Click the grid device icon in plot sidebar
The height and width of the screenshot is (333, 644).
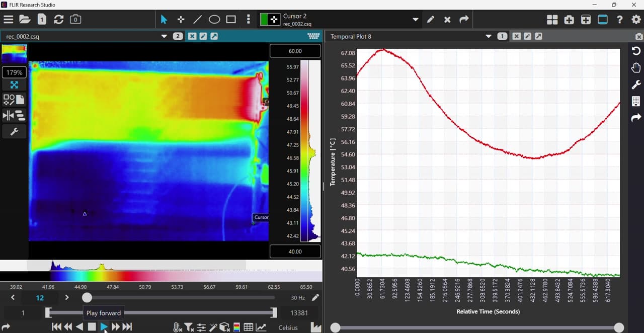click(636, 101)
